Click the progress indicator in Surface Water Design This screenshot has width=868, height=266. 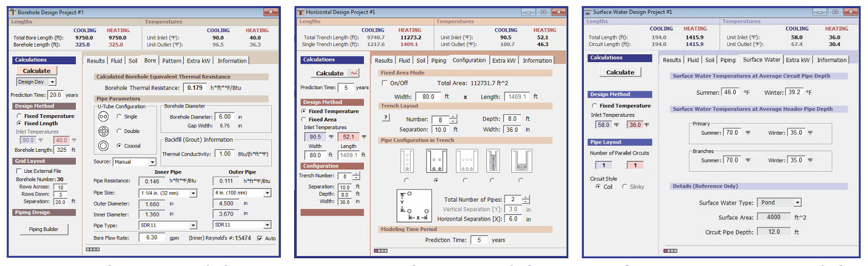670,250
